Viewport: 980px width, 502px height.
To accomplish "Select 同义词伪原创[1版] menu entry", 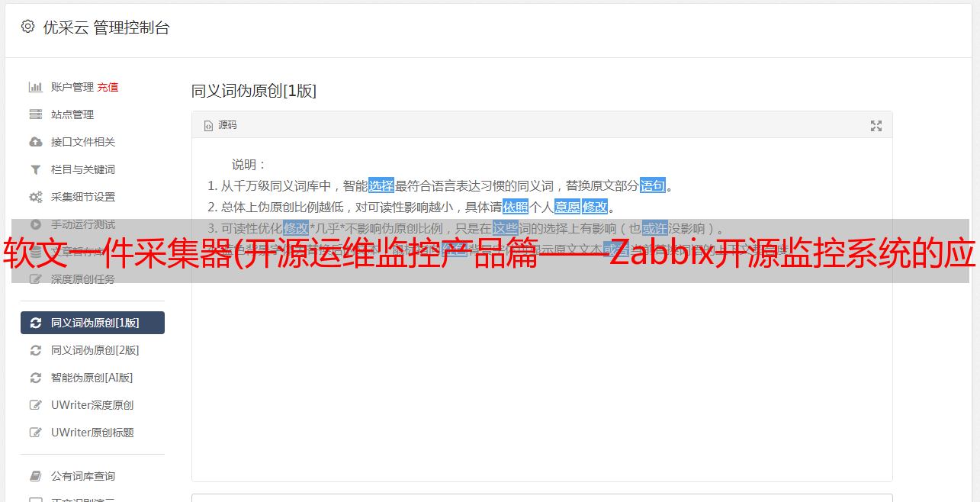I will [x=92, y=323].
